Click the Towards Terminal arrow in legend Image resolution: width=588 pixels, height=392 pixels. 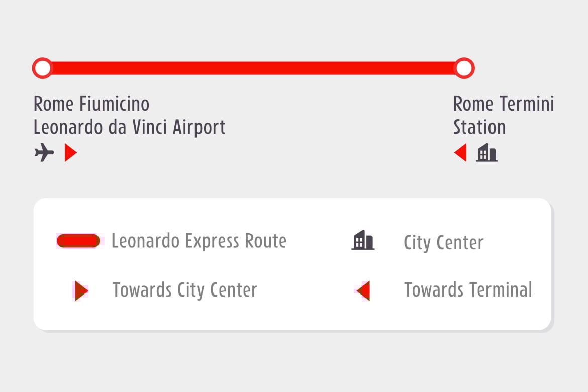[x=363, y=290]
